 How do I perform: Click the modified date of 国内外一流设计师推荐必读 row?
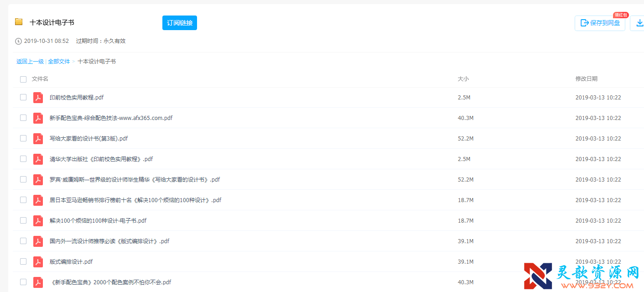click(x=598, y=241)
